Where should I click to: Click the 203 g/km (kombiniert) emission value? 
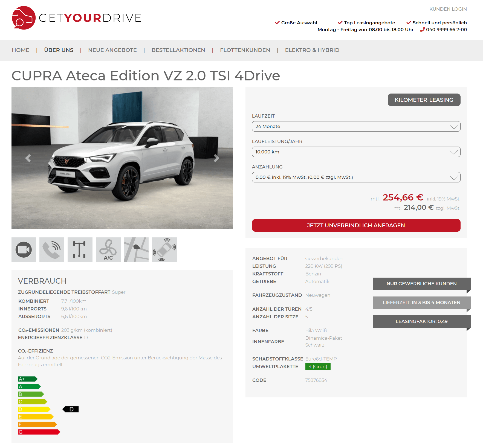(87, 330)
